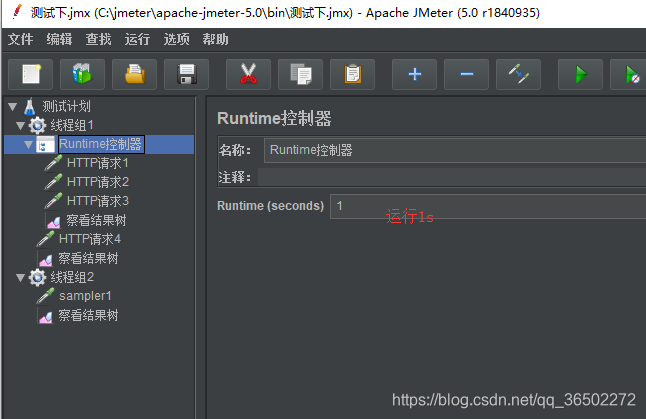Click the 名称 input field
The image size is (646, 419).
pyautogui.click(x=455, y=150)
